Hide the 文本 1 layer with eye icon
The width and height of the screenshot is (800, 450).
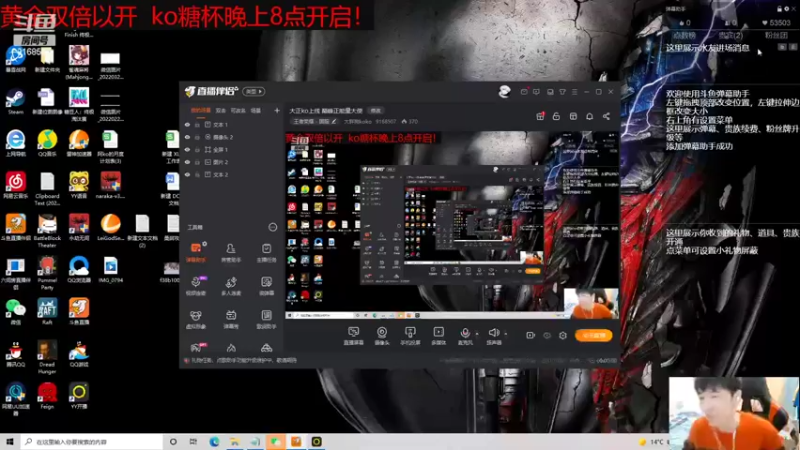[187, 124]
